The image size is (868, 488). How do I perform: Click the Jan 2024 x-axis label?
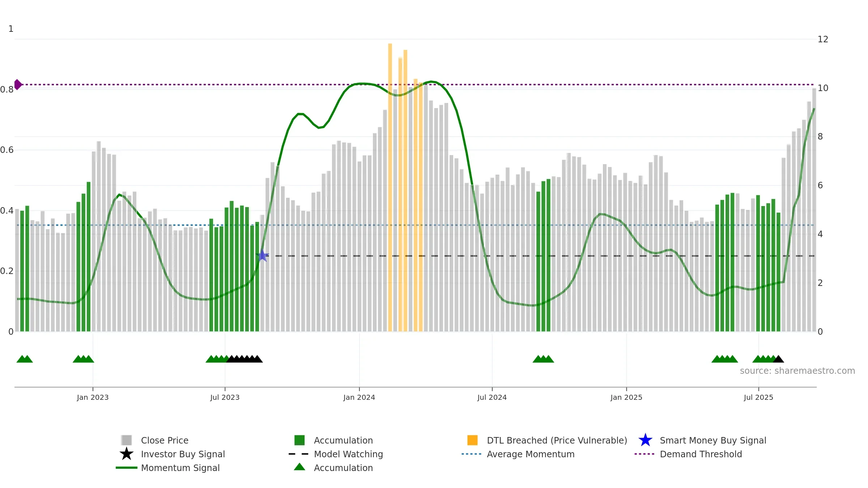(359, 397)
